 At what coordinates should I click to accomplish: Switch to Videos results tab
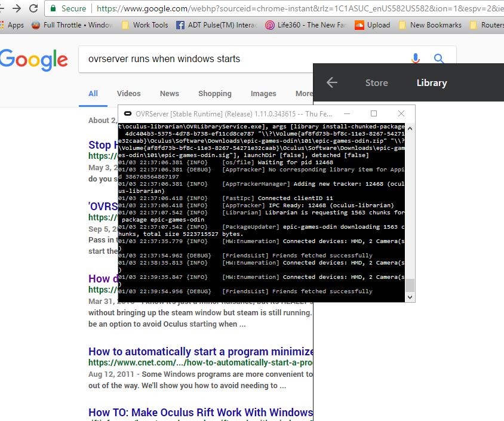[x=128, y=94]
